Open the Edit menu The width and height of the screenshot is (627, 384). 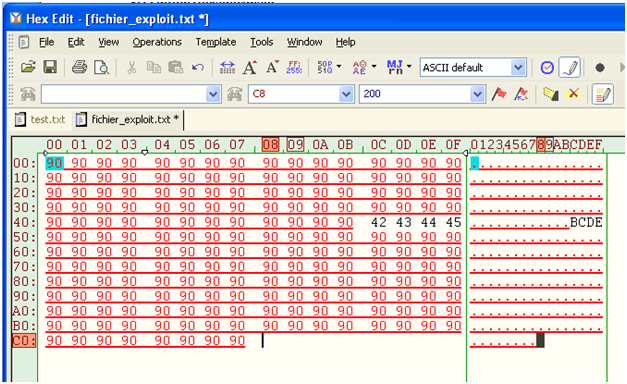76,42
